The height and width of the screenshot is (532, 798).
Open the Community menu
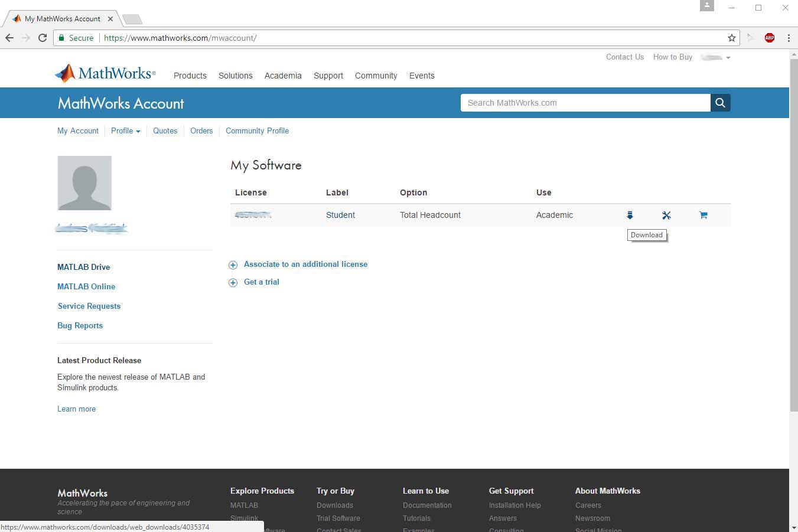(376, 76)
